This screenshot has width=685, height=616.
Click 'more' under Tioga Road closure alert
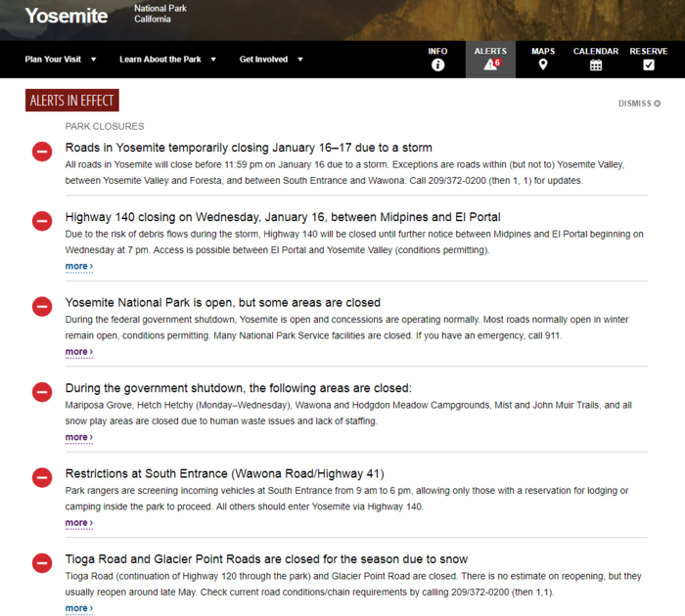coord(78,608)
